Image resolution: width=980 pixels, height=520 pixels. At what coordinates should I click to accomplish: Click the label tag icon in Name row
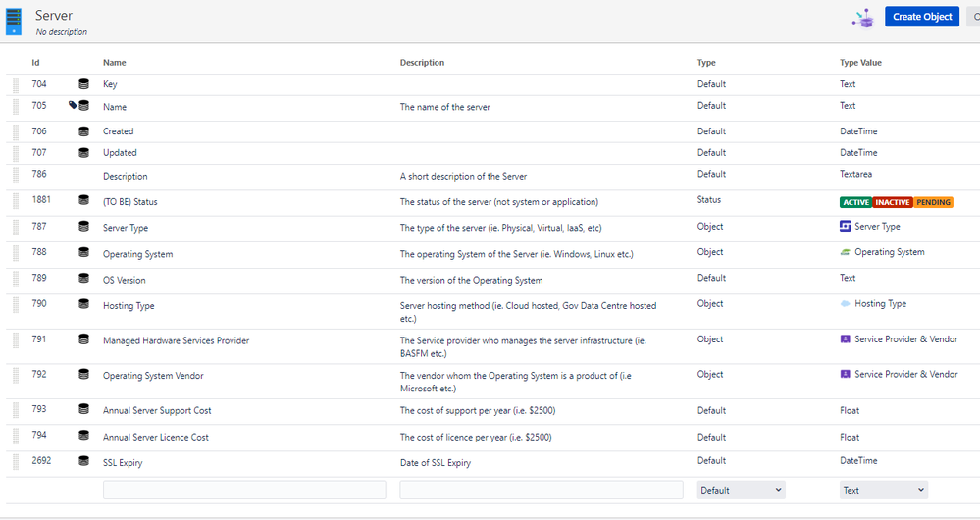coord(73,105)
